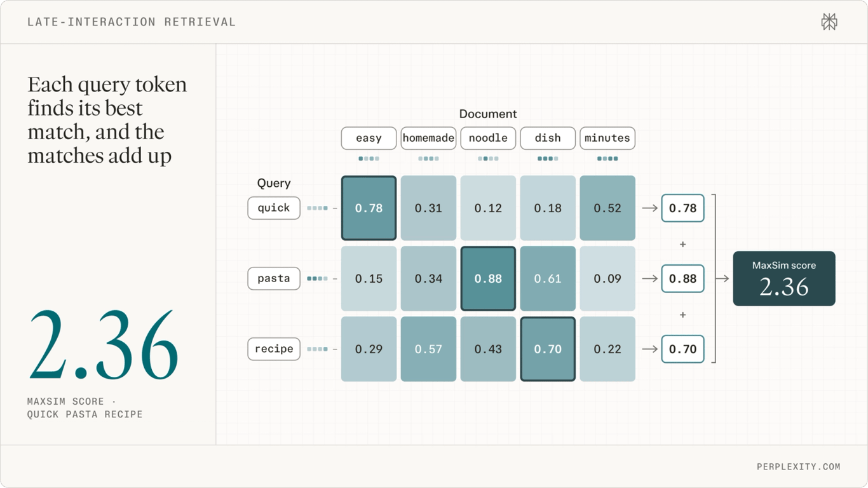This screenshot has height=488, width=868.
Task: Click the 0.57 recipe-homemade cell
Action: [x=428, y=349]
